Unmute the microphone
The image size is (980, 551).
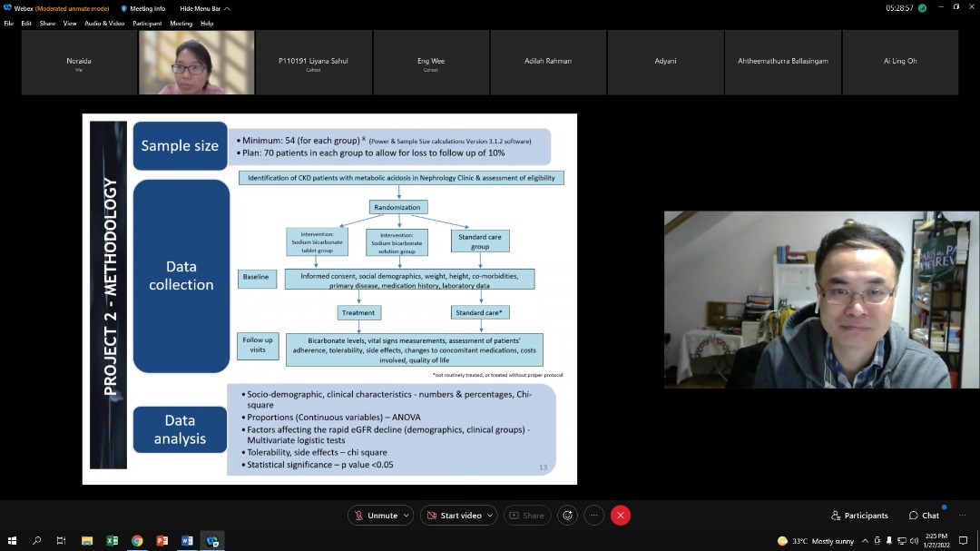click(x=376, y=516)
